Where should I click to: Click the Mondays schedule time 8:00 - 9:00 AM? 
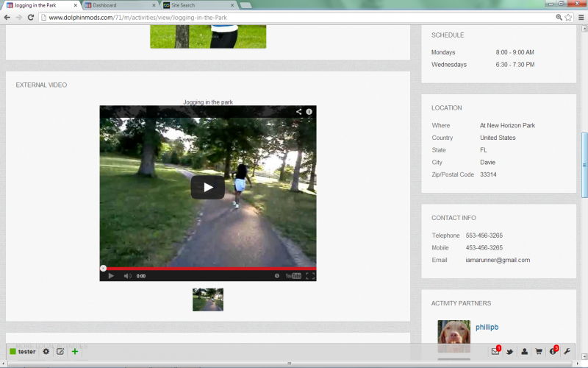[x=515, y=52]
